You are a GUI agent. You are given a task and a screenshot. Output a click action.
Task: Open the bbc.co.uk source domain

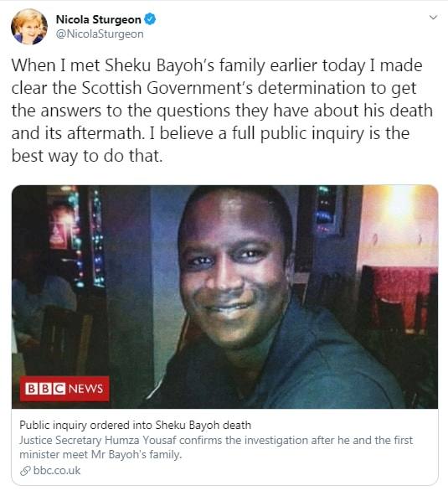57,470
